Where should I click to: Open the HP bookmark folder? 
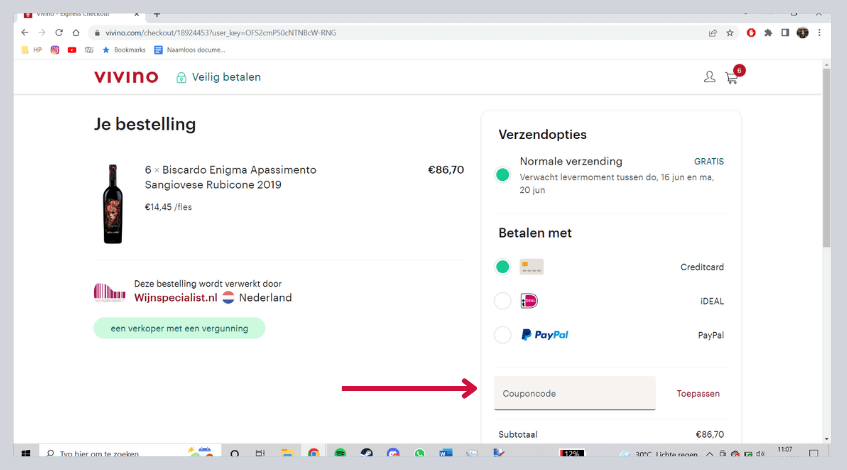[x=32, y=50]
